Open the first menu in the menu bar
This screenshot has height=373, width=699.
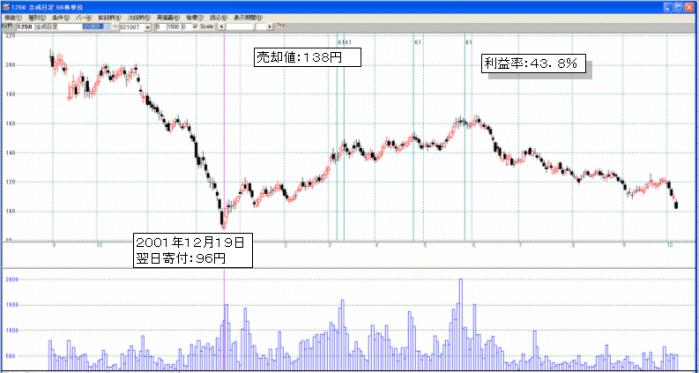pos(12,17)
